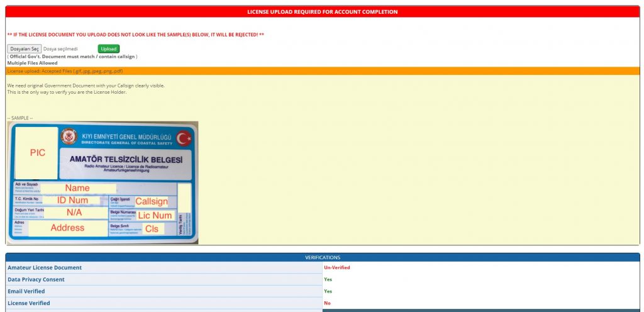Click the red License Upload Required banner

(322, 11)
